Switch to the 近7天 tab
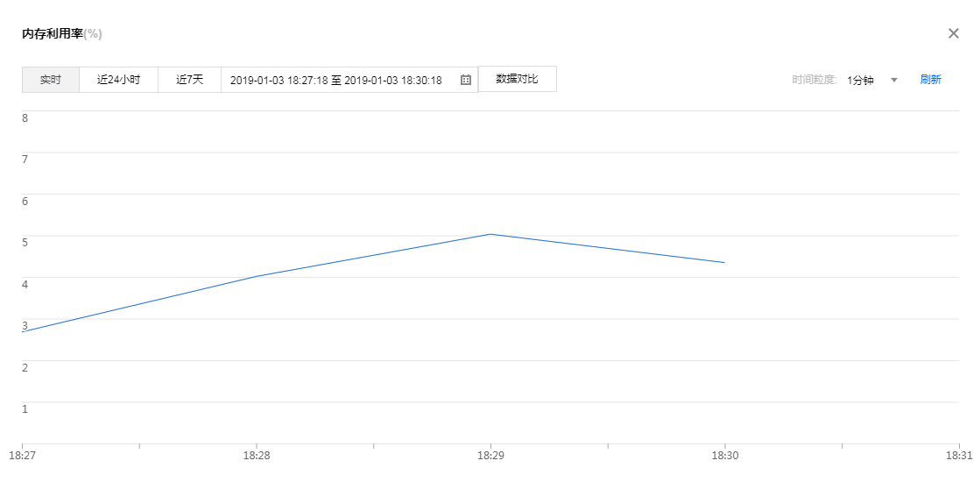Screen dimensions: 980x482 pyautogui.click(x=189, y=80)
